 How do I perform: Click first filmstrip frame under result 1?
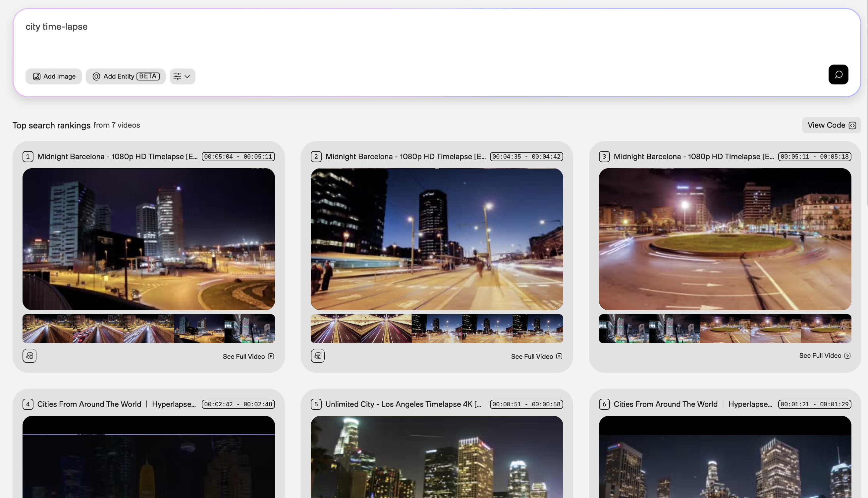[x=48, y=329]
